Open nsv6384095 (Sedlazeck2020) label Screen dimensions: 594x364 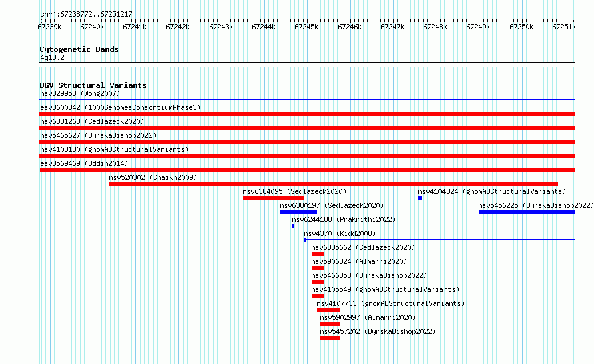tap(294, 191)
